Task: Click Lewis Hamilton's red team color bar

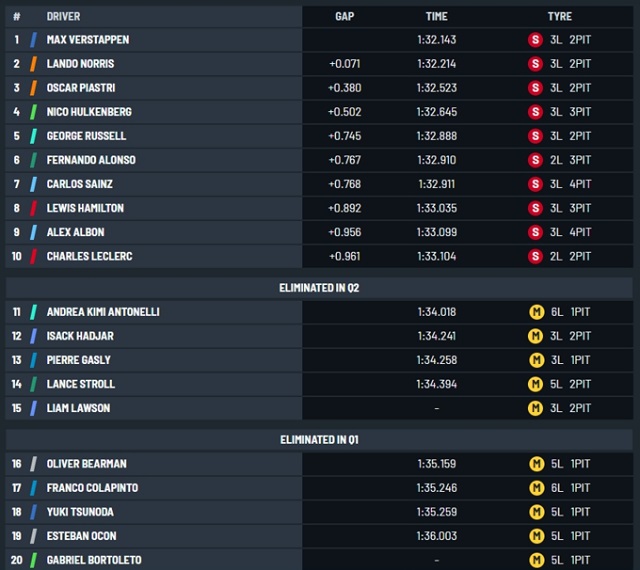Action: pos(34,208)
